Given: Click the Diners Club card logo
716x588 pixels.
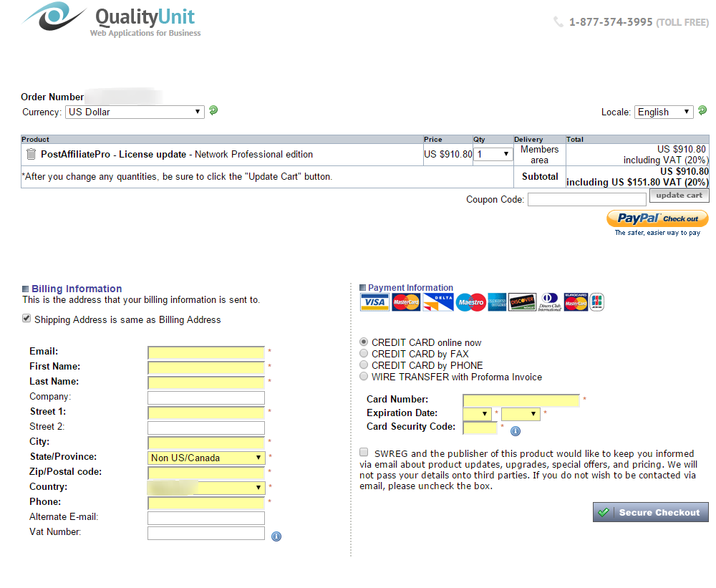Looking at the screenshot, I should (550, 302).
